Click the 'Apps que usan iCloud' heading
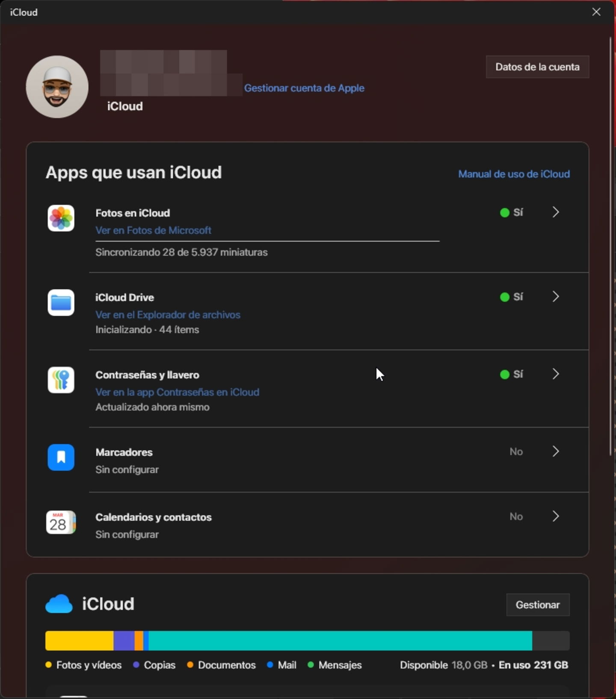The image size is (616, 699). point(133,173)
